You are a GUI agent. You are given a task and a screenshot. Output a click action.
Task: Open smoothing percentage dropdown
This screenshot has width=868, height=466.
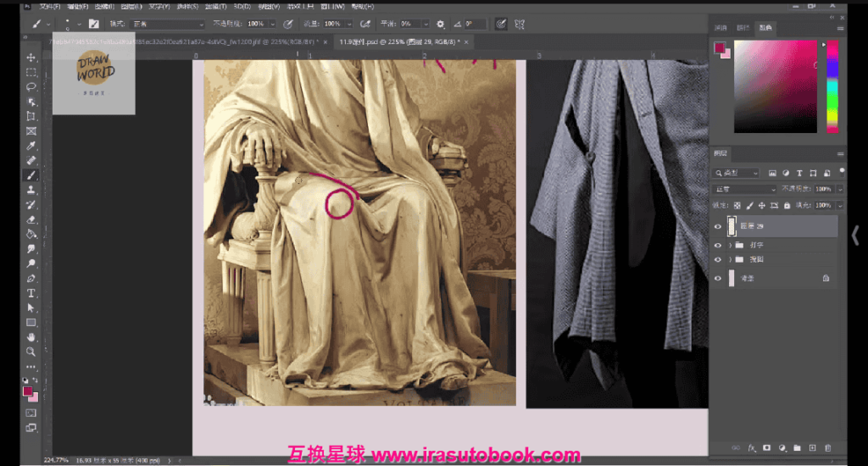coord(426,24)
